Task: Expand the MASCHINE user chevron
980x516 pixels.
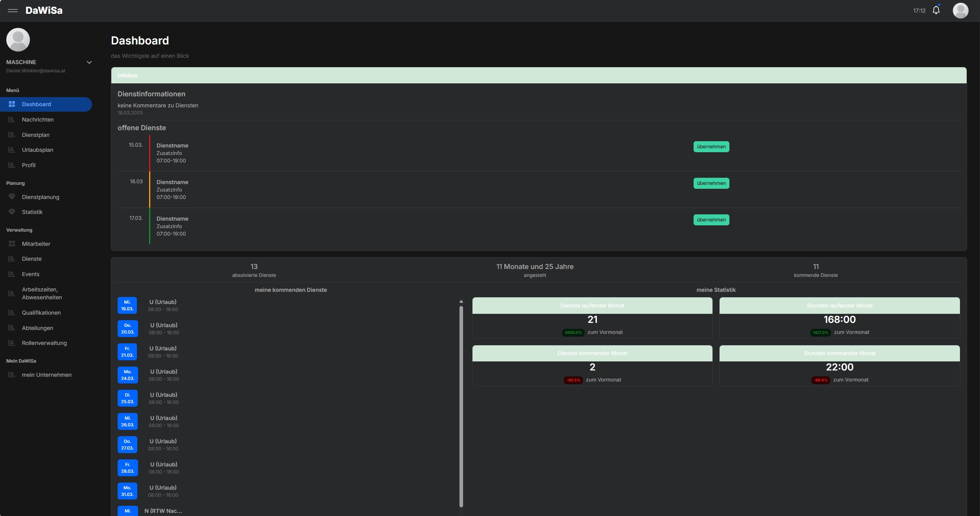Action: [89, 62]
